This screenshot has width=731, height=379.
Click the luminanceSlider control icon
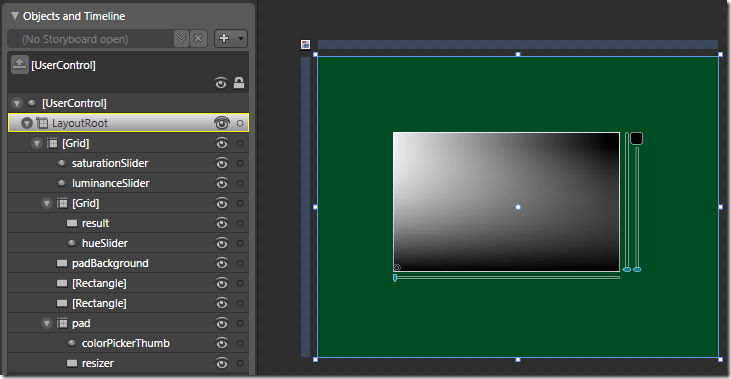click(62, 183)
